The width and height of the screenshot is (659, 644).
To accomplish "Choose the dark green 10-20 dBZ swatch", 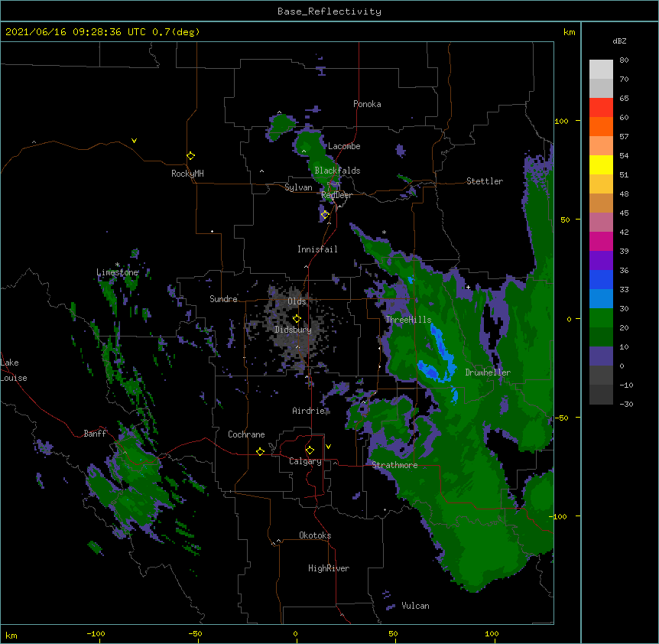I will click(601, 337).
